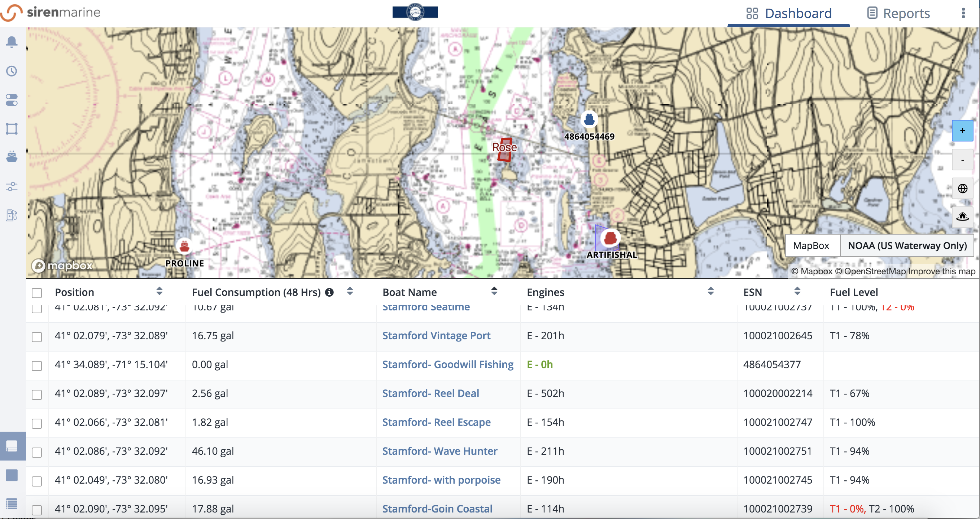Click the PROLINE boat marker on map
Screen dimensions: 980x519
184,246
